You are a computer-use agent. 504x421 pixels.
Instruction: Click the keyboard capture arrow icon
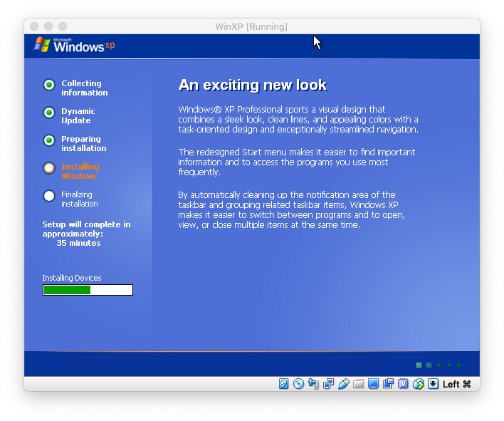coord(433,384)
